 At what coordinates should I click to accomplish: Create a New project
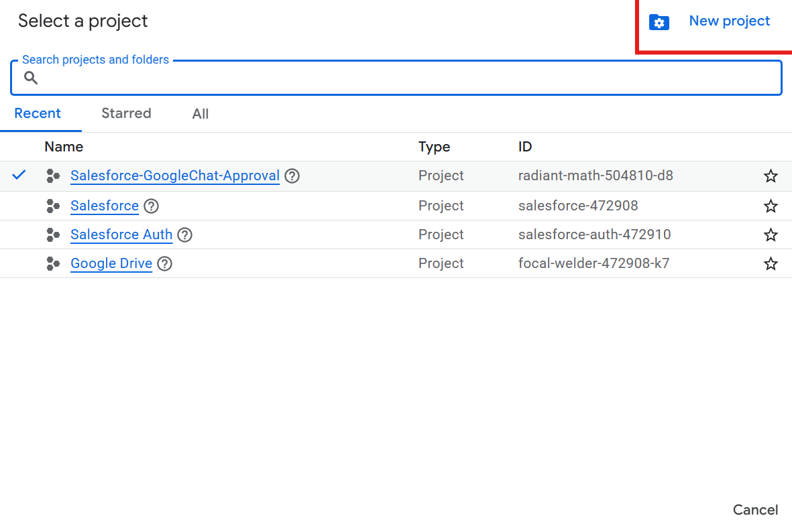tap(730, 21)
